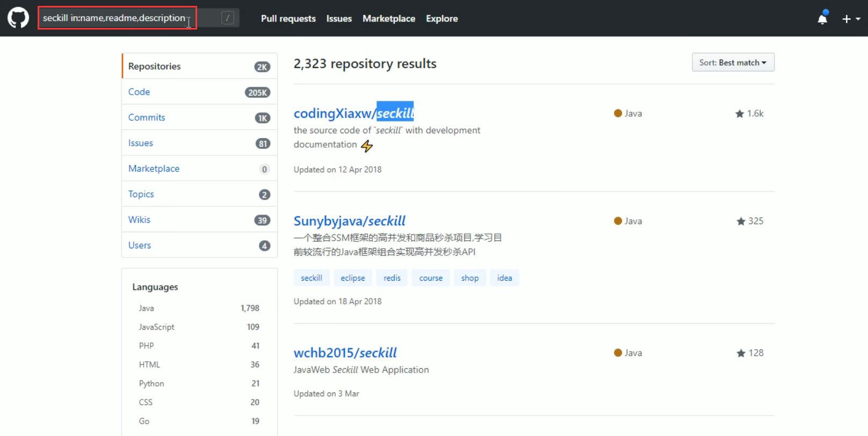The width and height of the screenshot is (868, 436).
Task: Filter results by CSS language
Action: 199,402
